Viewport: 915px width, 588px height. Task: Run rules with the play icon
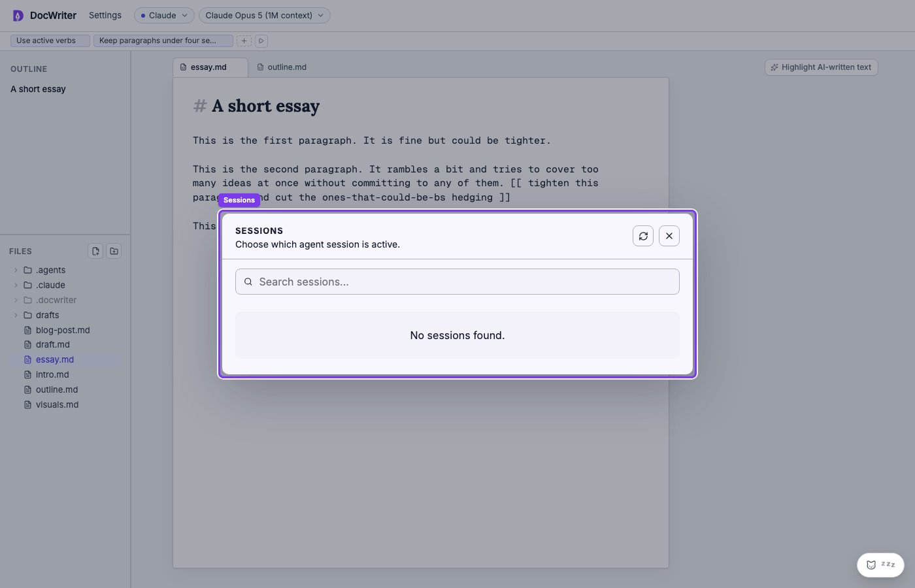click(261, 41)
